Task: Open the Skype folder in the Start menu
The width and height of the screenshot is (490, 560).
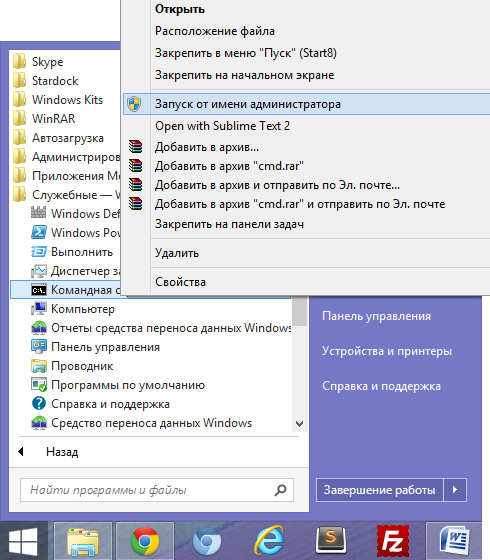Action: [x=38, y=61]
